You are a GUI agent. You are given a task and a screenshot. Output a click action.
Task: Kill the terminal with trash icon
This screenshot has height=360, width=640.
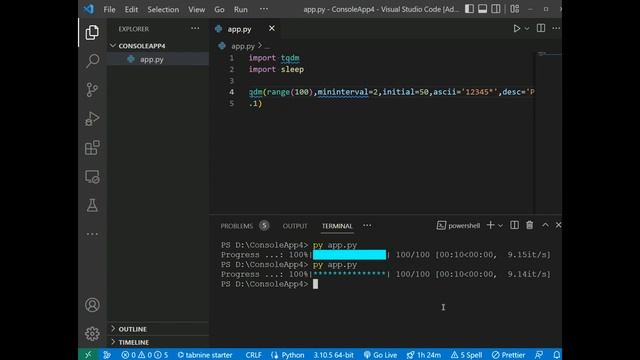529,225
